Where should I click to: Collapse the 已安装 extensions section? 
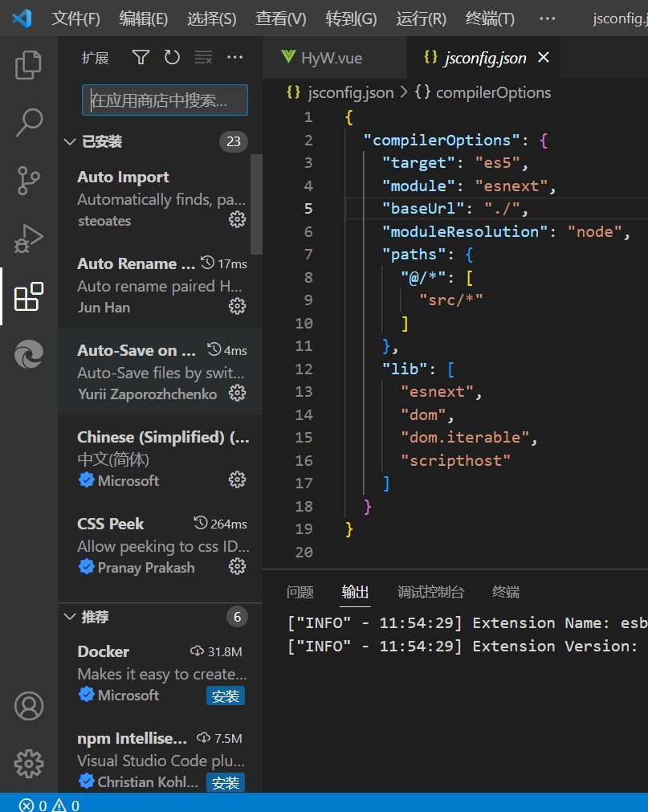pyautogui.click(x=68, y=142)
